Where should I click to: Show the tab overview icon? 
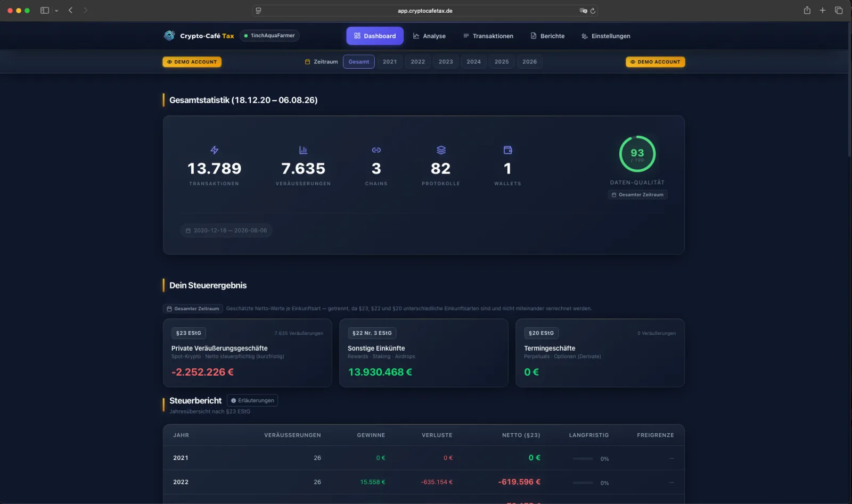839,10
